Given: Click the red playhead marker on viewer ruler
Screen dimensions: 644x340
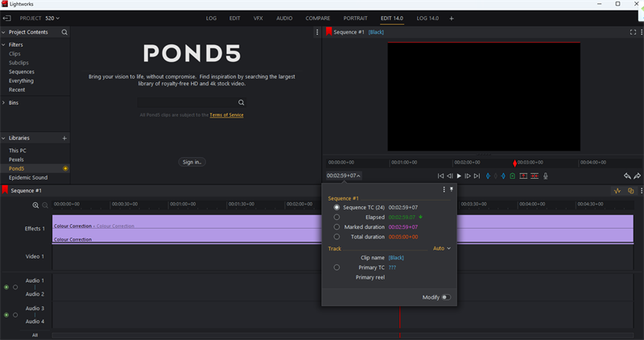Looking at the screenshot, I should pos(514,164).
